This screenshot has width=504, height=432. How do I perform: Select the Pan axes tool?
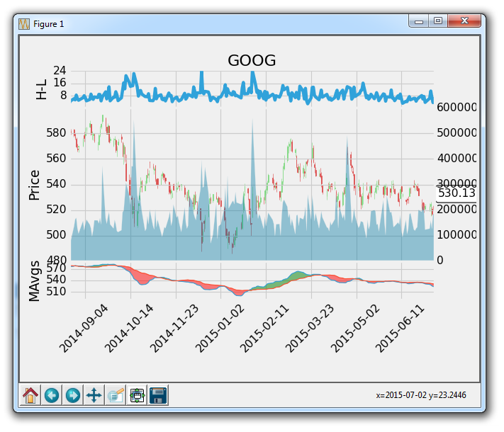pyautogui.click(x=94, y=394)
